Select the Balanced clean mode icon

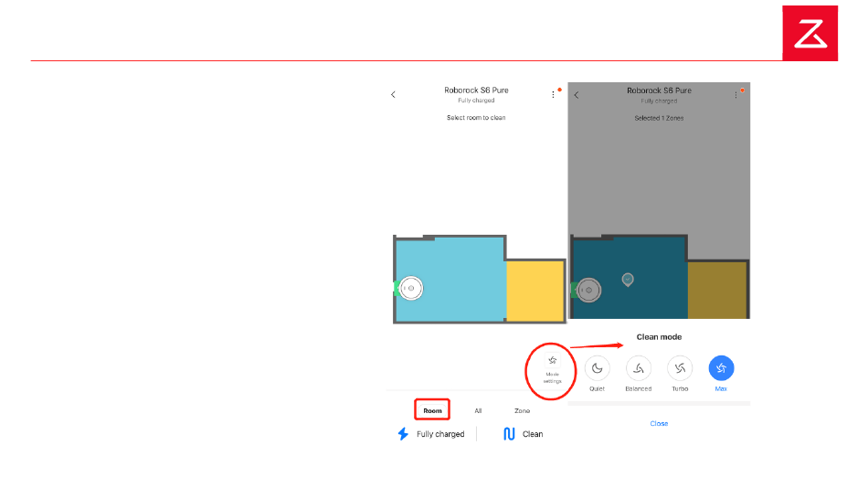(x=638, y=368)
